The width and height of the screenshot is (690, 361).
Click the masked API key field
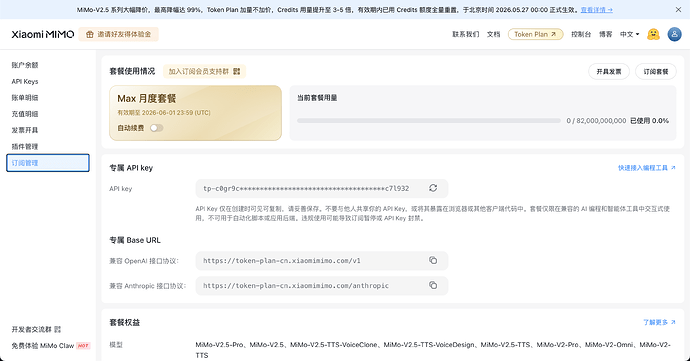[x=322, y=188]
